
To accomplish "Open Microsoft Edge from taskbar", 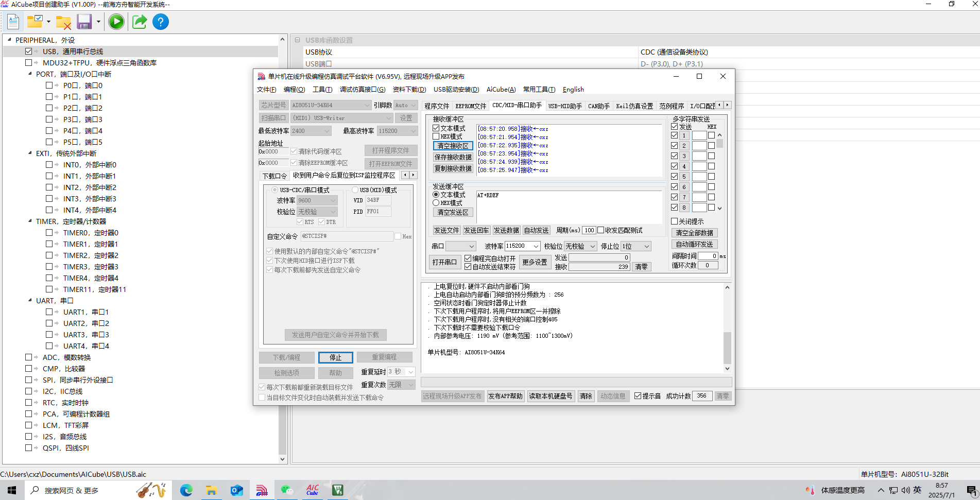I will [x=186, y=490].
